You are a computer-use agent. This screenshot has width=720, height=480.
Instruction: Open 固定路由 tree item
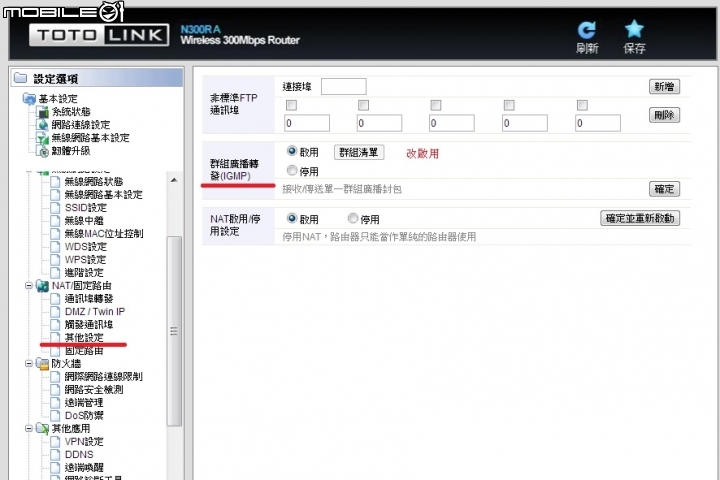click(x=84, y=351)
